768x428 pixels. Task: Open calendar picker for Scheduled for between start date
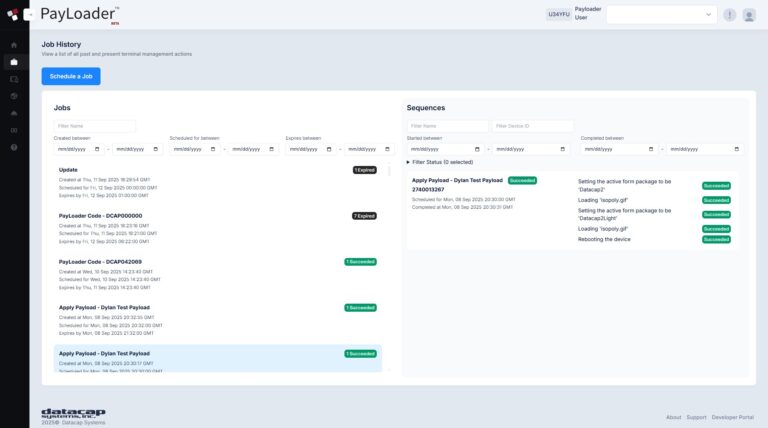213,149
